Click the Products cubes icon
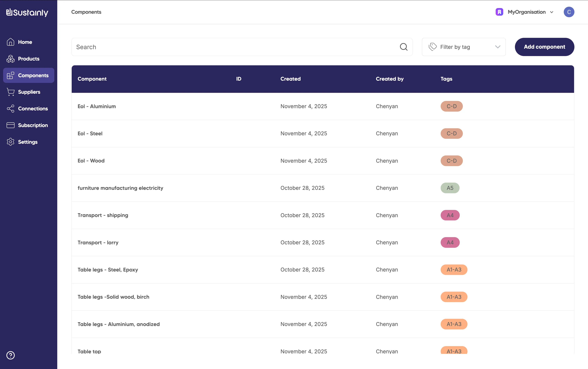588x369 pixels. [x=10, y=59]
